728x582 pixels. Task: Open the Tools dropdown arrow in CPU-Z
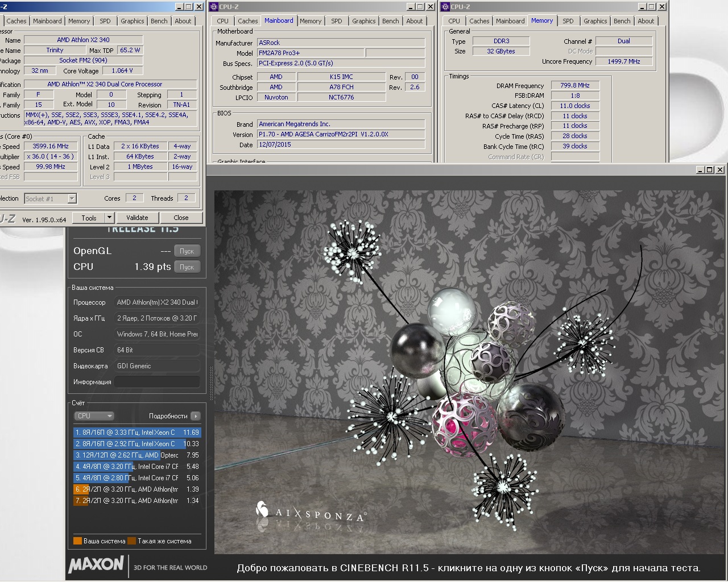(x=110, y=218)
